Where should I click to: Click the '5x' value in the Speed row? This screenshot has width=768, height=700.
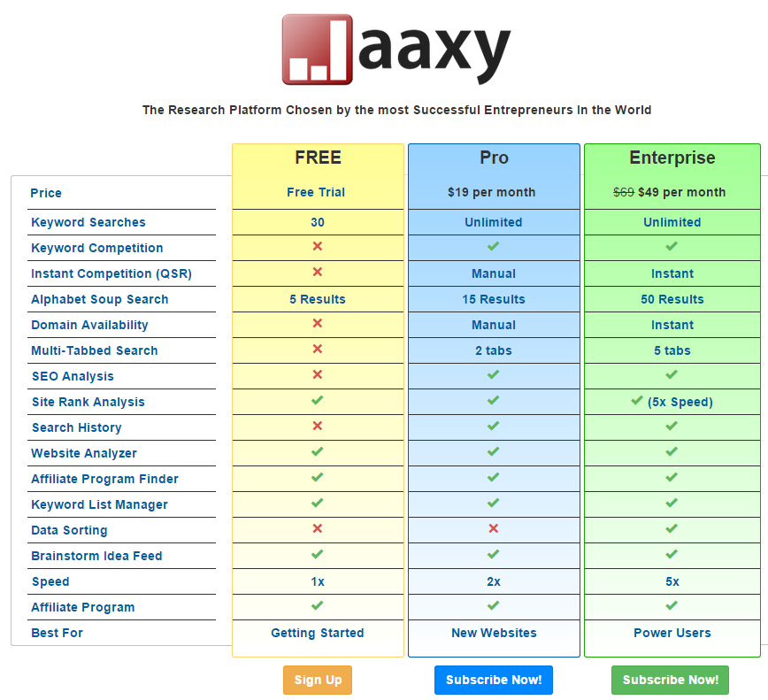point(672,582)
